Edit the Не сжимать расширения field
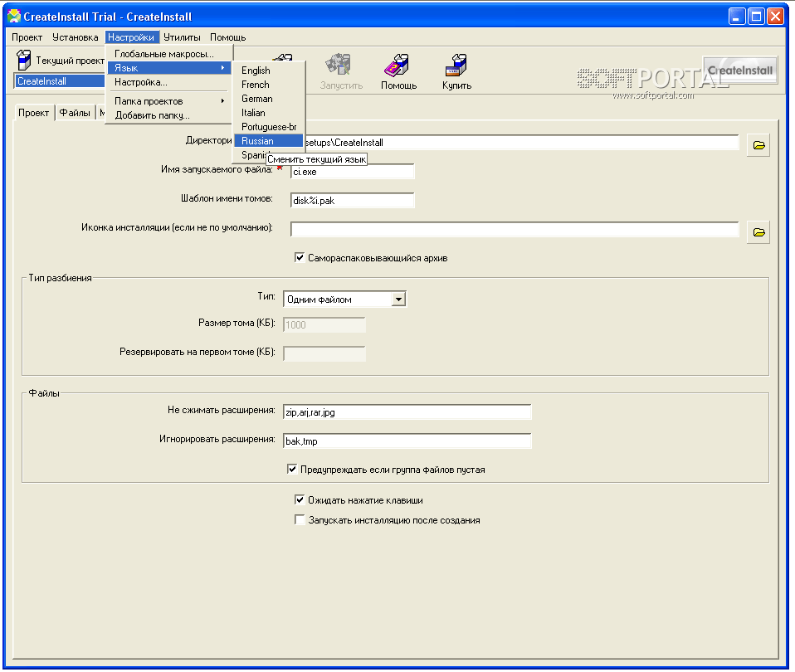 point(407,412)
